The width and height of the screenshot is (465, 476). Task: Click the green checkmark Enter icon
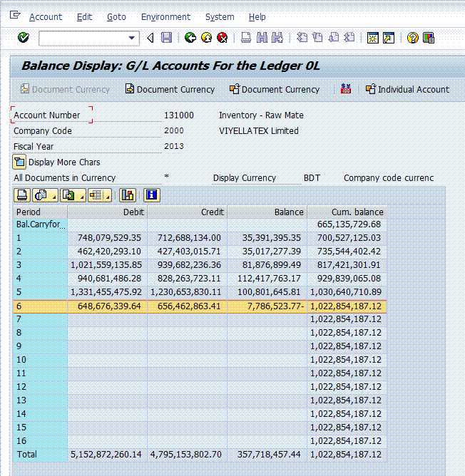click(23, 38)
